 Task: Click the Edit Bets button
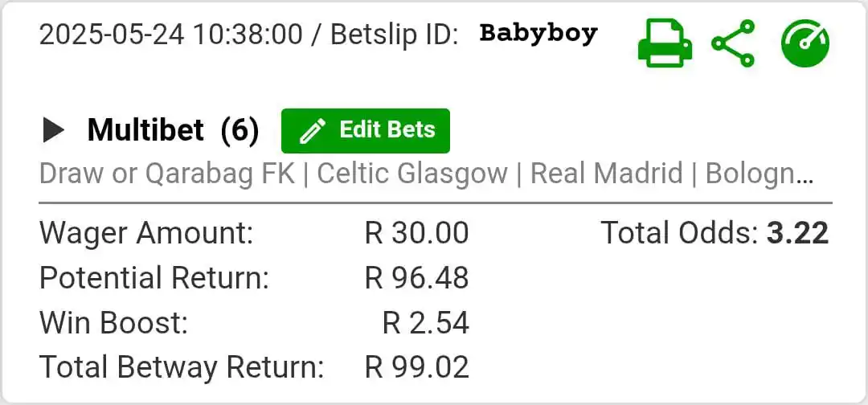tap(366, 130)
